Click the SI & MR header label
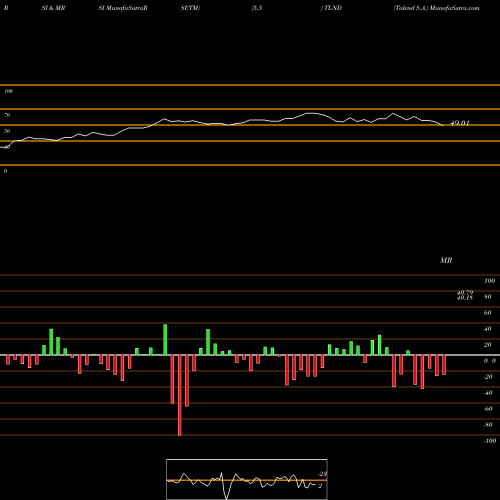 [x=53, y=8]
